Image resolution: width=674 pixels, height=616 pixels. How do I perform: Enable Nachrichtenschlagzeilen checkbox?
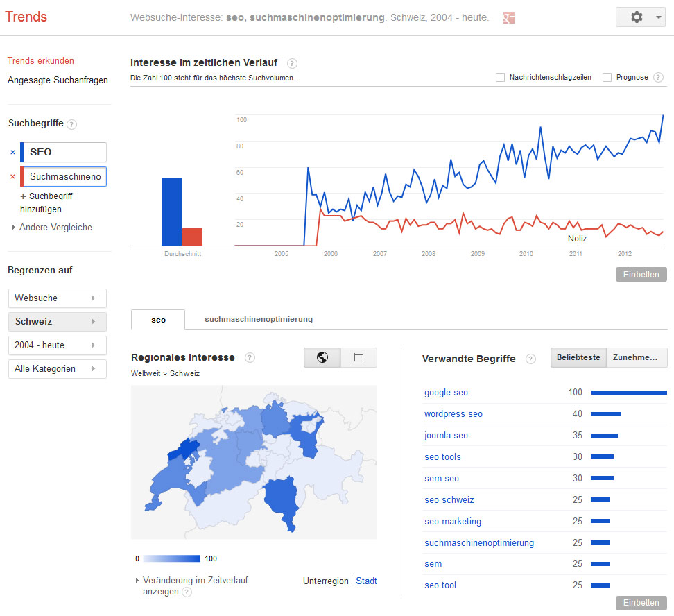(x=500, y=78)
